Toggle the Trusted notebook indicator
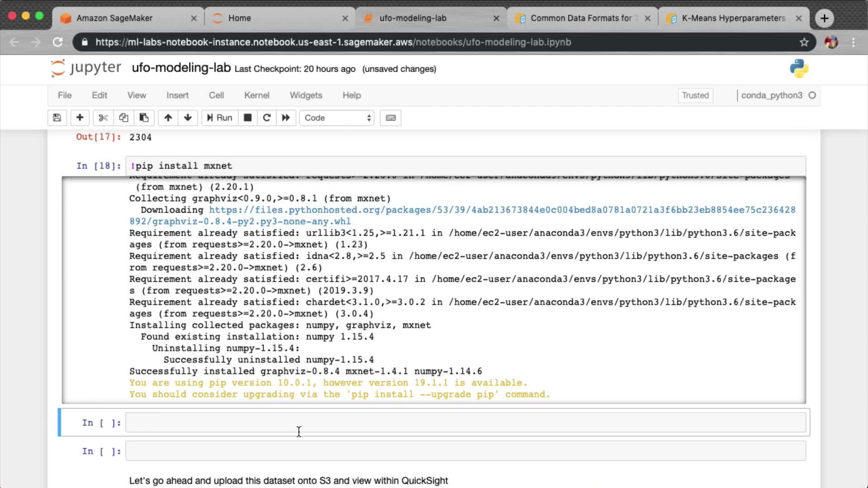Viewport: 868px width, 488px height. click(695, 95)
